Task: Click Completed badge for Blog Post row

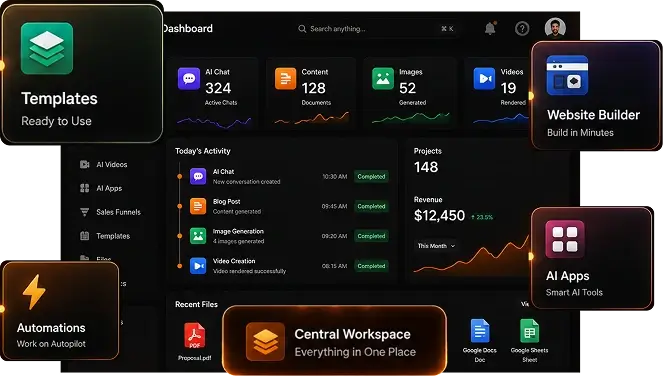Action: pyautogui.click(x=371, y=206)
